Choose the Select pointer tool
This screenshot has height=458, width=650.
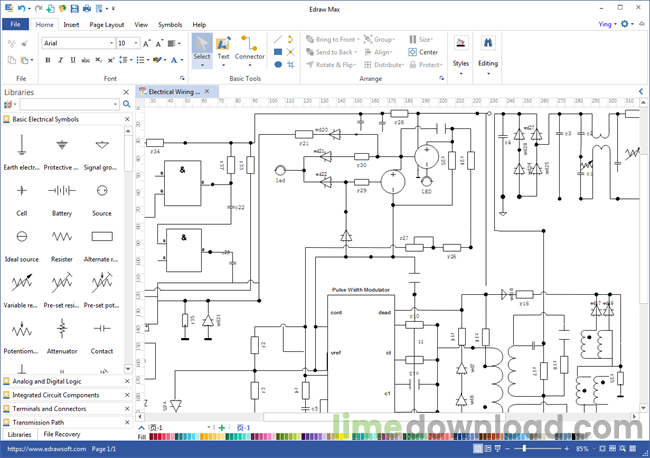tap(202, 50)
